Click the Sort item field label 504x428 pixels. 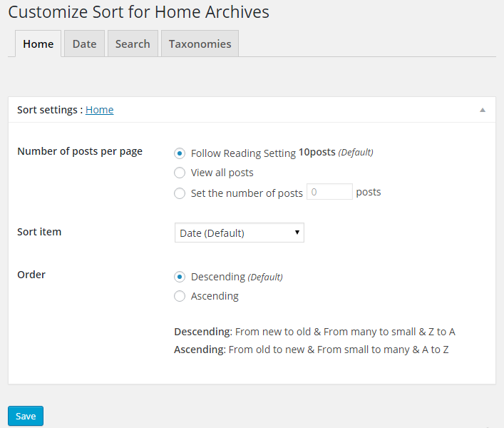[39, 232]
